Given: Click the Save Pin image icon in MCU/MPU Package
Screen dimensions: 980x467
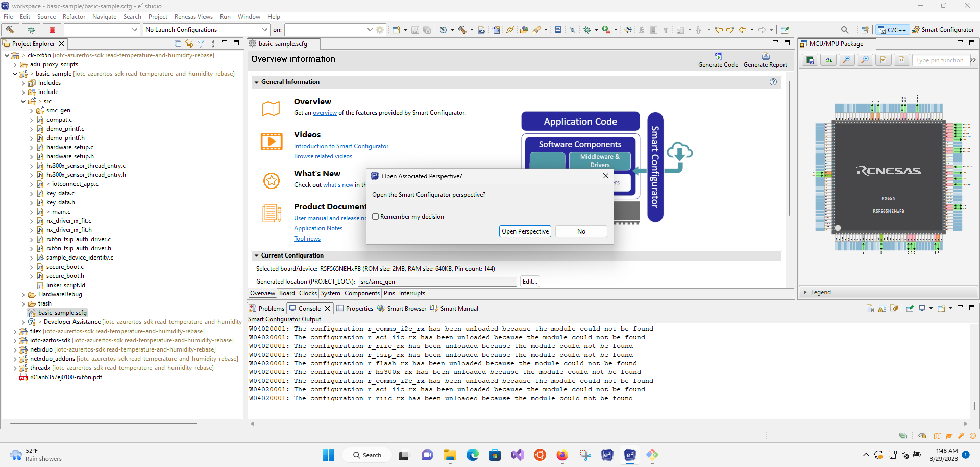Looking at the screenshot, I should tap(810, 60).
